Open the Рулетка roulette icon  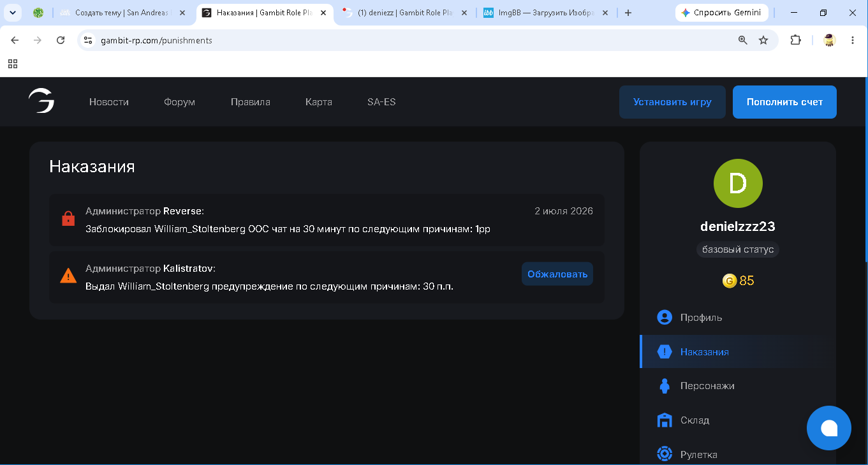[x=665, y=454]
